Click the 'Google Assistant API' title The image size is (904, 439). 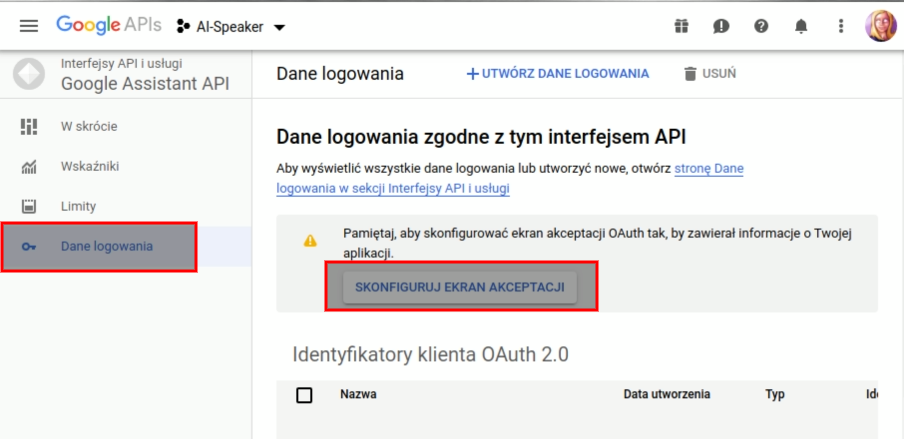(145, 84)
